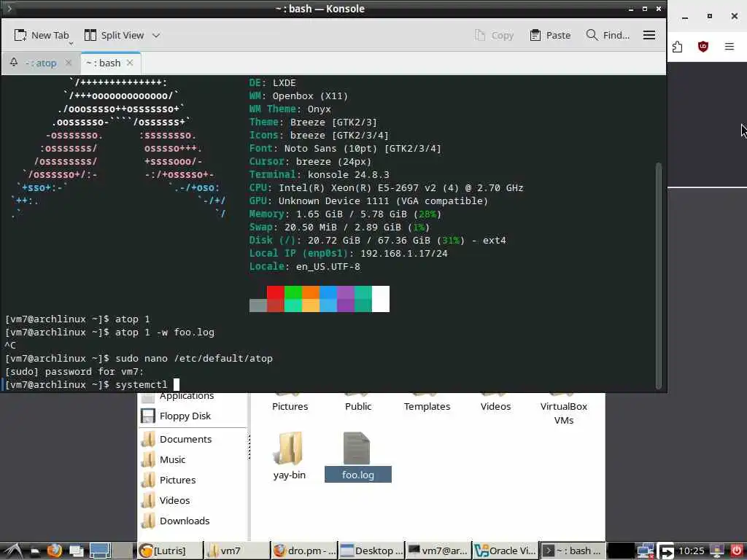Click the Konsole terminal scrollbar

(659, 276)
